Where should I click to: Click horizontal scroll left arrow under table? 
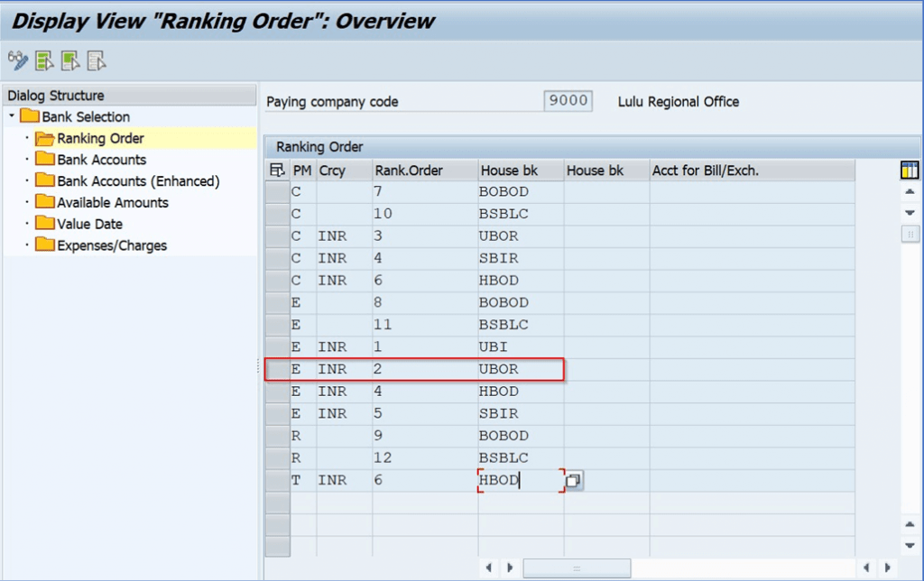click(488, 568)
